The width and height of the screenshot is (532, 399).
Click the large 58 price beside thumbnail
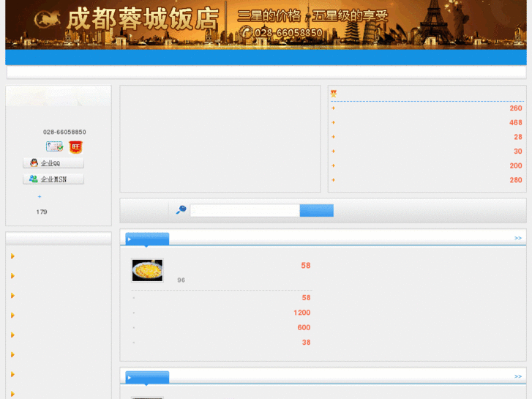click(x=306, y=266)
